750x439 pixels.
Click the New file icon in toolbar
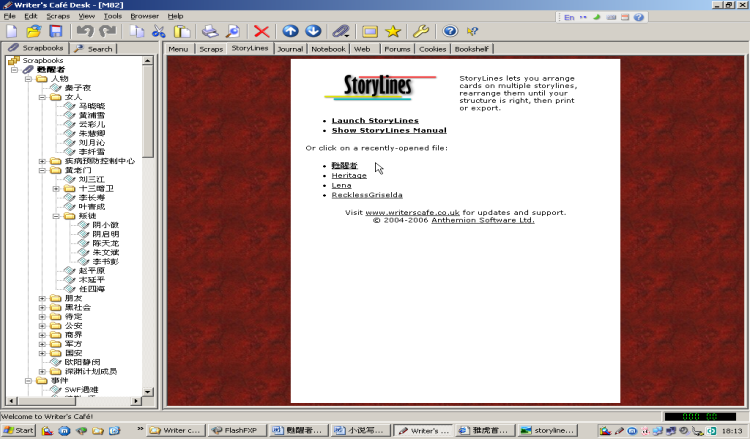click(x=11, y=32)
